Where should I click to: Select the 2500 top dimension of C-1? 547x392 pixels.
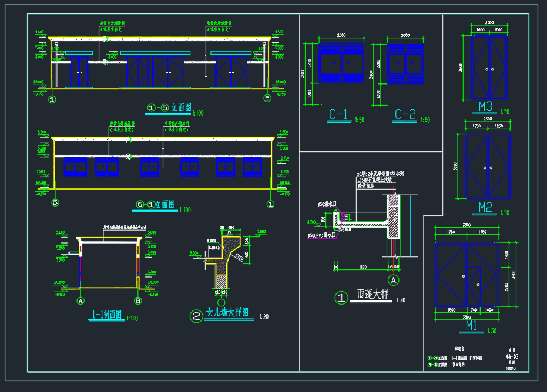(341, 36)
